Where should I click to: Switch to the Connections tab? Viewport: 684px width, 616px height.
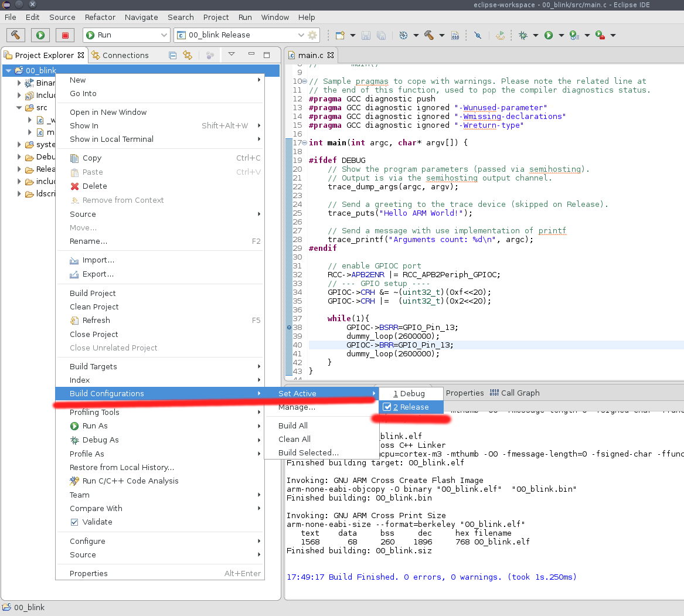pos(127,55)
